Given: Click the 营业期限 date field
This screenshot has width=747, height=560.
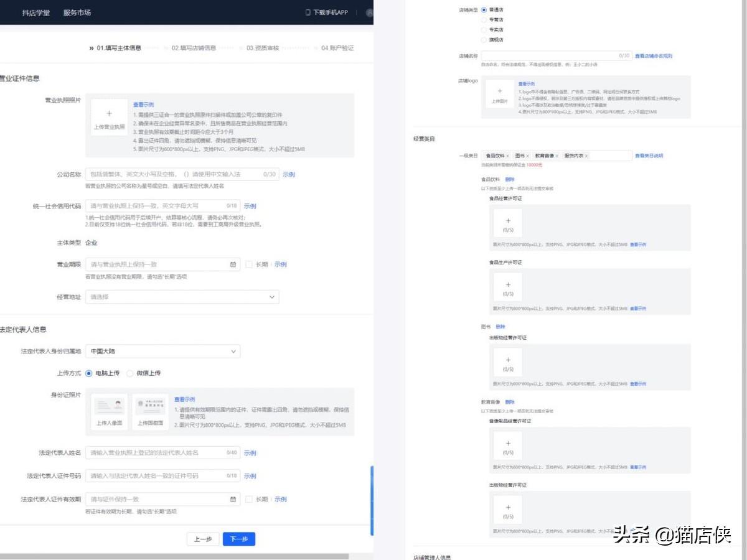Looking at the screenshot, I should point(162,264).
